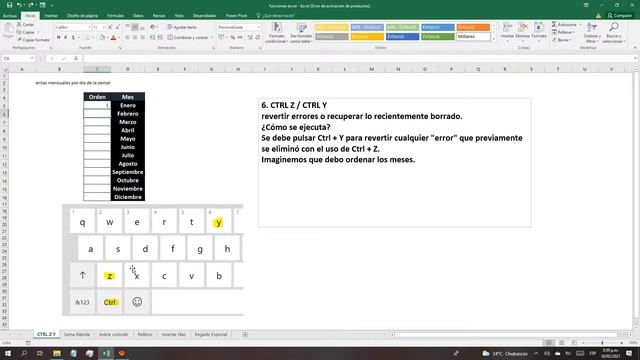Apply the Millares cell style

(473, 36)
